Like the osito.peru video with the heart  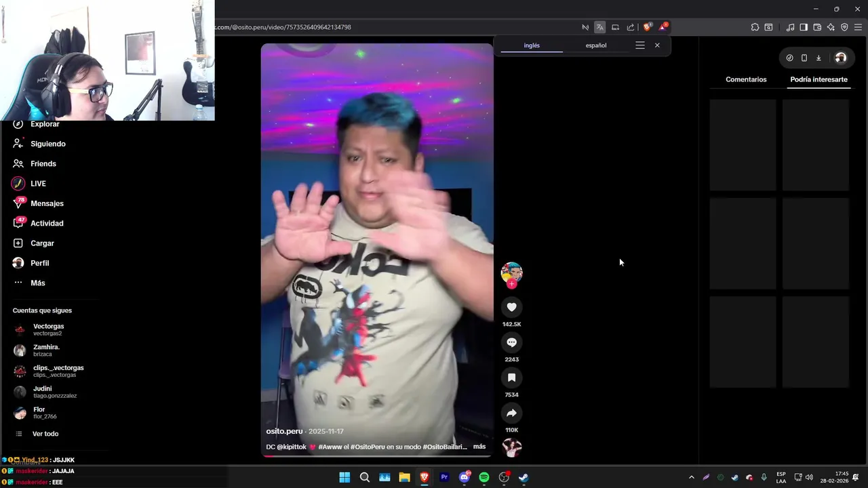[x=511, y=307]
